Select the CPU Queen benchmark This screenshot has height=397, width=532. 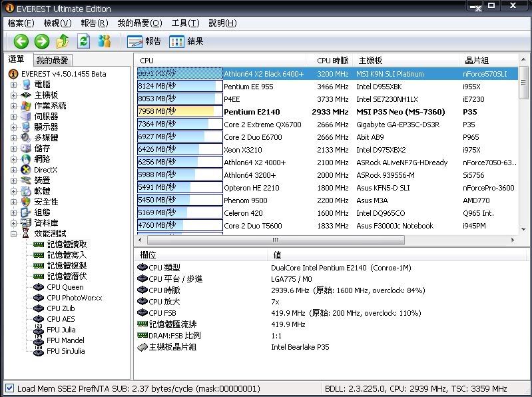tap(65, 287)
